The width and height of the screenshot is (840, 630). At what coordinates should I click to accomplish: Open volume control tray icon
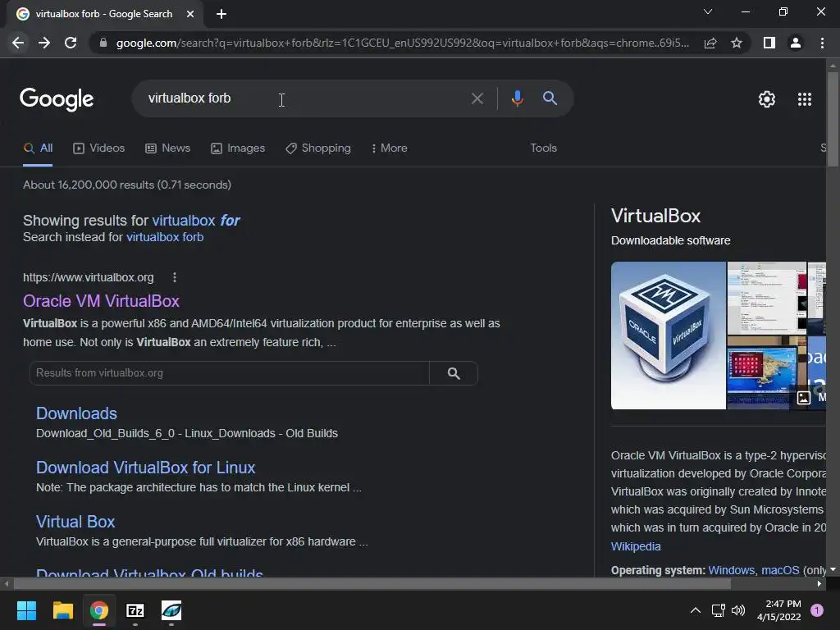tap(738, 610)
